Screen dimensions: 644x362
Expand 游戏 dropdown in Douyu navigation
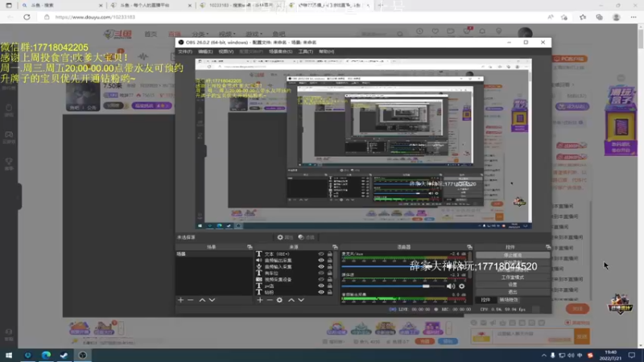(x=254, y=34)
